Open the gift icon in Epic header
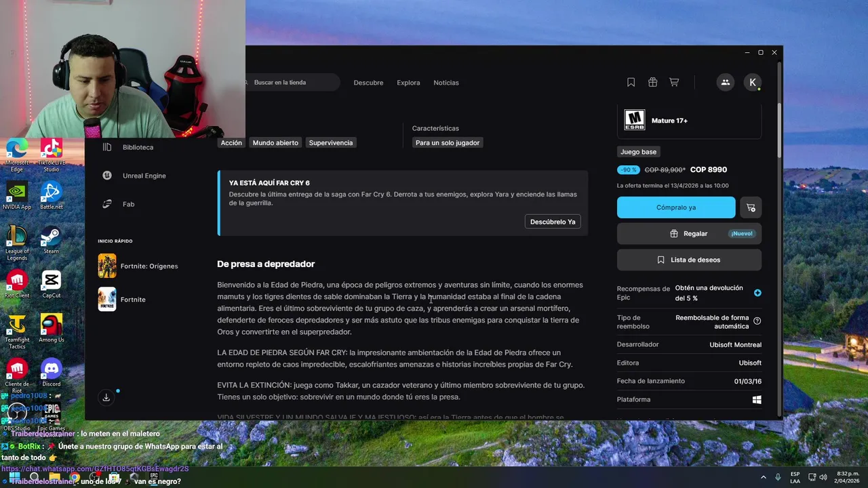 coord(652,82)
